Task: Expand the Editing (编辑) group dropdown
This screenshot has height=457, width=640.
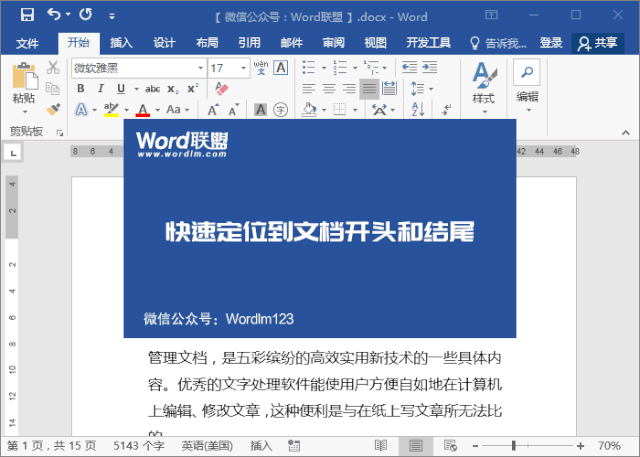Action: (527, 84)
